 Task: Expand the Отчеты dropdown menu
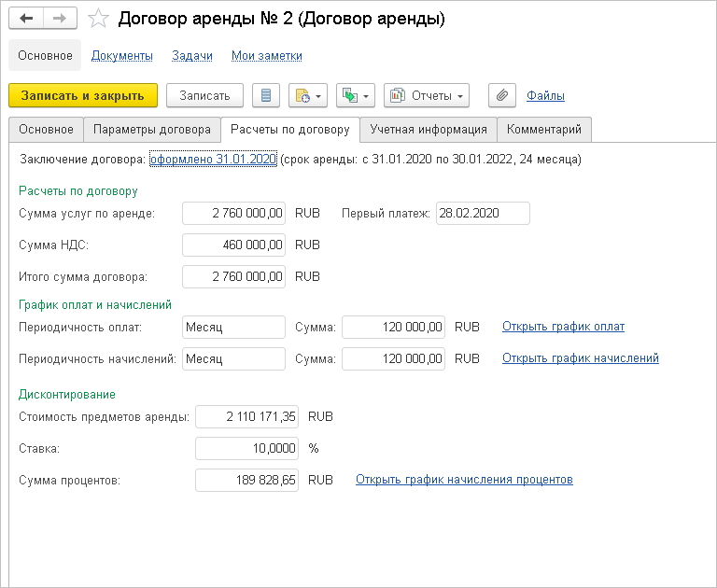(427, 95)
